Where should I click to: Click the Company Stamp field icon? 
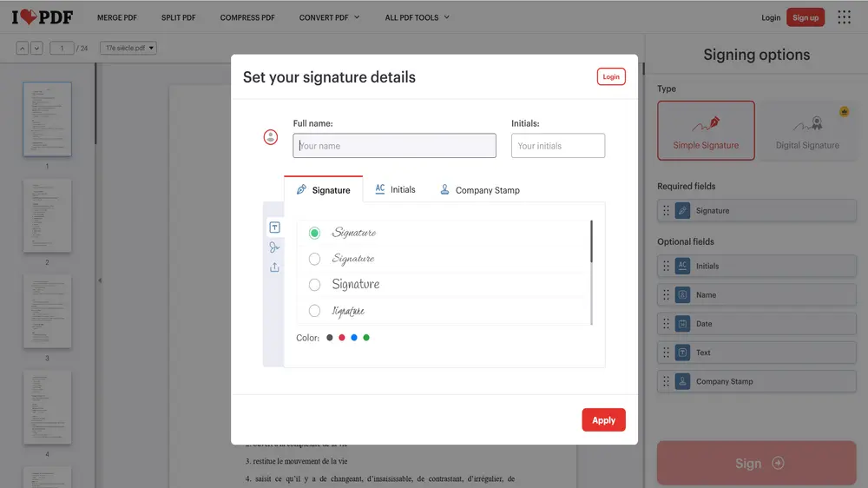[682, 381]
